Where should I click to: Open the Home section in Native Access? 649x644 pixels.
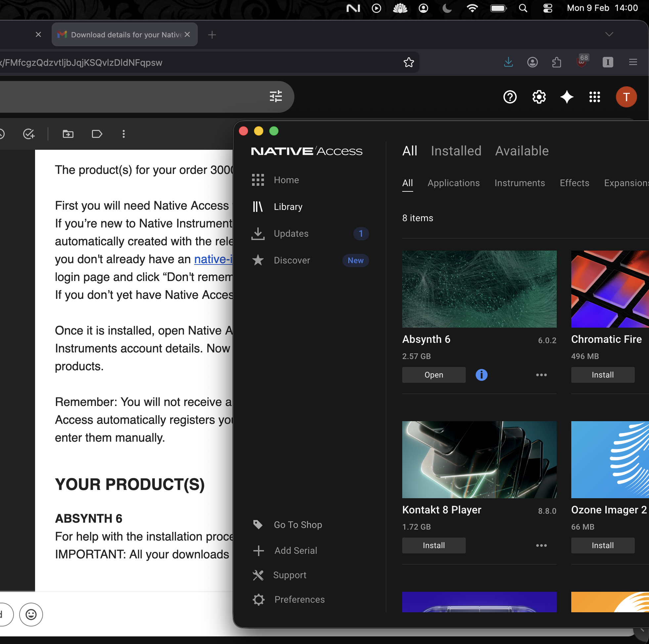click(286, 180)
